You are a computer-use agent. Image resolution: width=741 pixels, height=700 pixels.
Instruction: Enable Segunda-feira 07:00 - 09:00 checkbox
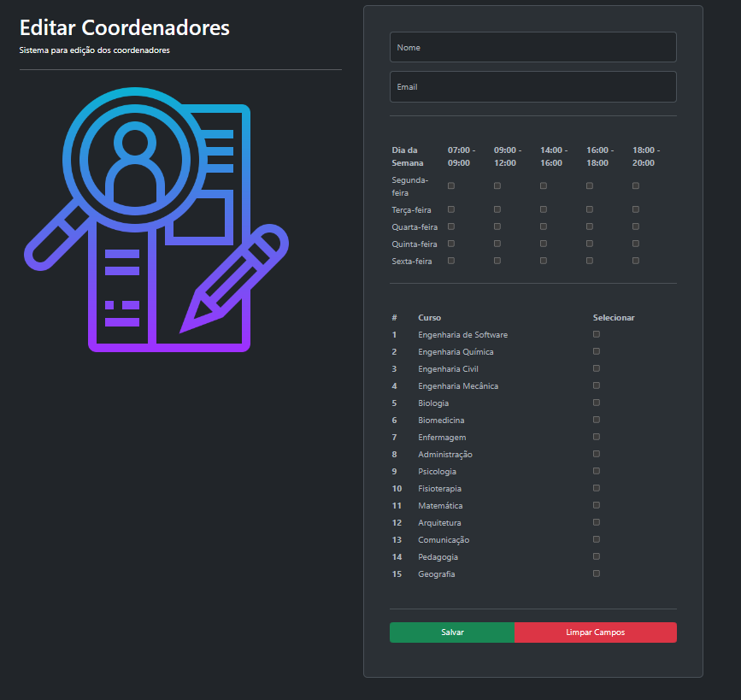coord(451,185)
